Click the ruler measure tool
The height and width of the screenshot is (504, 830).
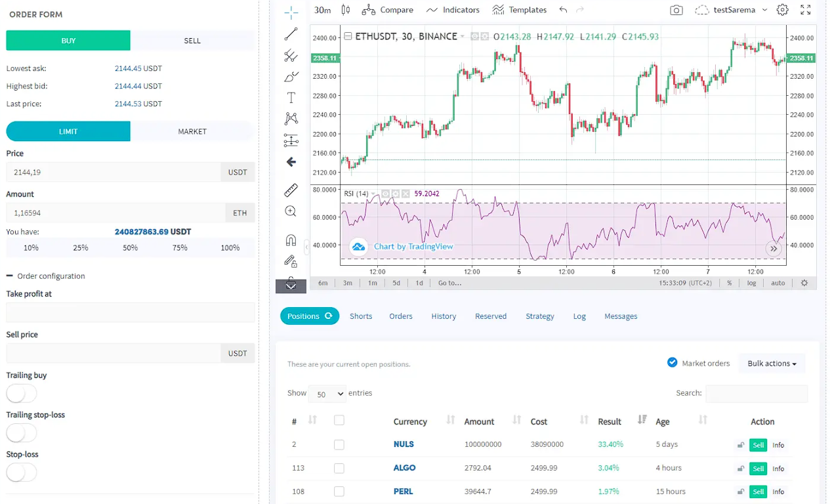[x=291, y=190]
